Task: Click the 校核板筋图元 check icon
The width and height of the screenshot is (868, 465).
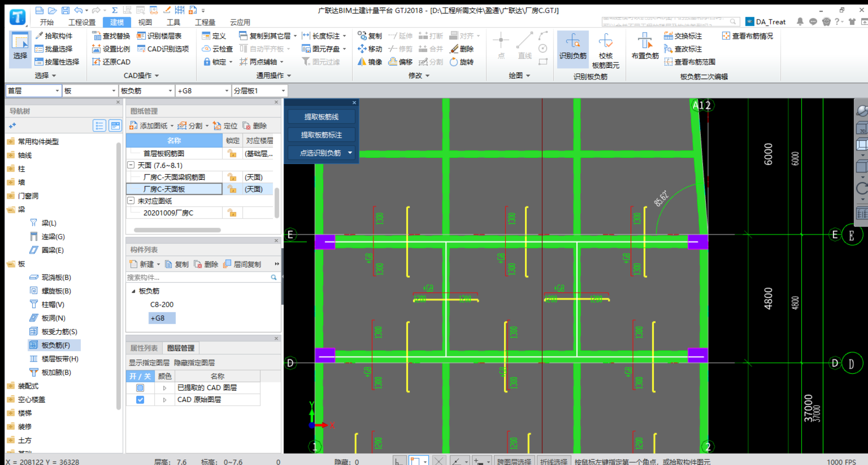Action: 606,41
